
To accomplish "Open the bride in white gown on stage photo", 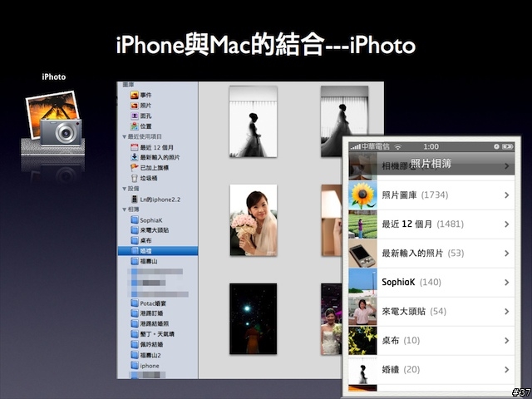I will click(x=332, y=319).
